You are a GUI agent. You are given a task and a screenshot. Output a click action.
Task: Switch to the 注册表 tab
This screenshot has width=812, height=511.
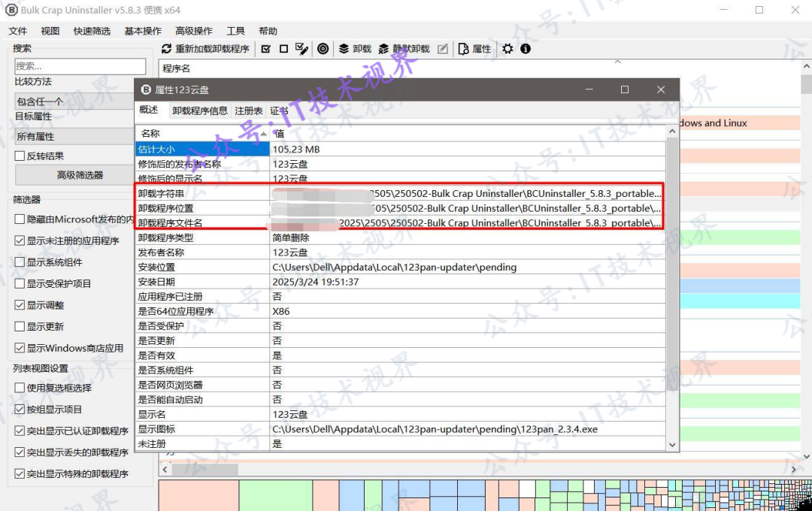pyautogui.click(x=249, y=110)
